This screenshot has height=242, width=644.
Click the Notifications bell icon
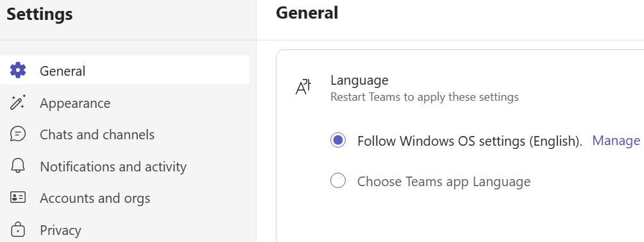(x=18, y=166)
